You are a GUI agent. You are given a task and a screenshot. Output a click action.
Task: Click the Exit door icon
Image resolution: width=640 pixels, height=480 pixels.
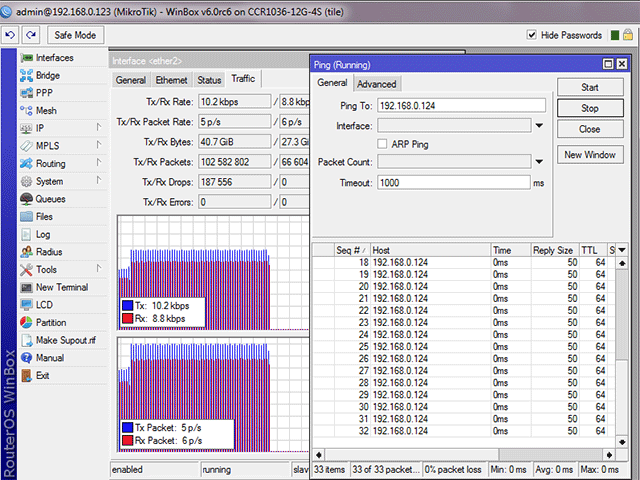tap(27, 376)
